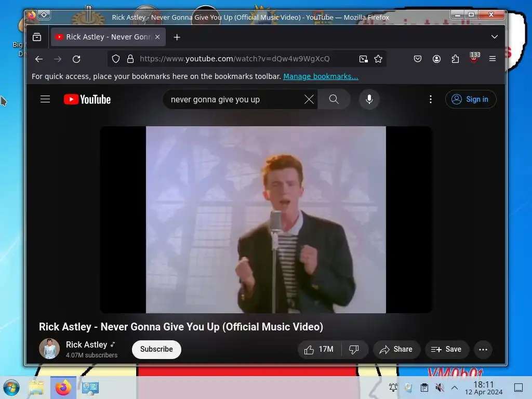The height and width of the screenshot is (399, 532).
Task: Open tracking protection shield icon
Action: pos(116,59)
